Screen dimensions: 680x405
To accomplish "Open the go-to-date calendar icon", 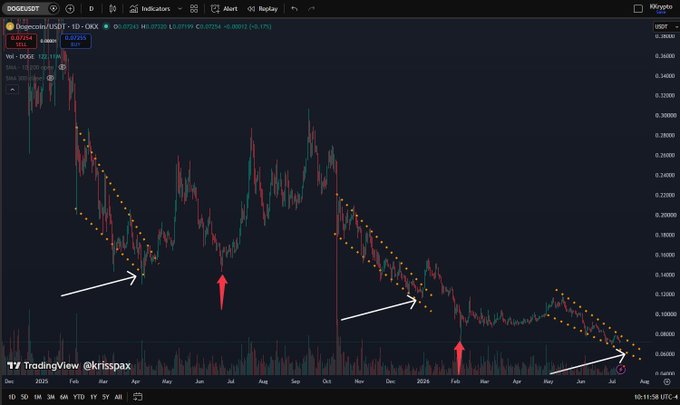I will tap(137, 397).
